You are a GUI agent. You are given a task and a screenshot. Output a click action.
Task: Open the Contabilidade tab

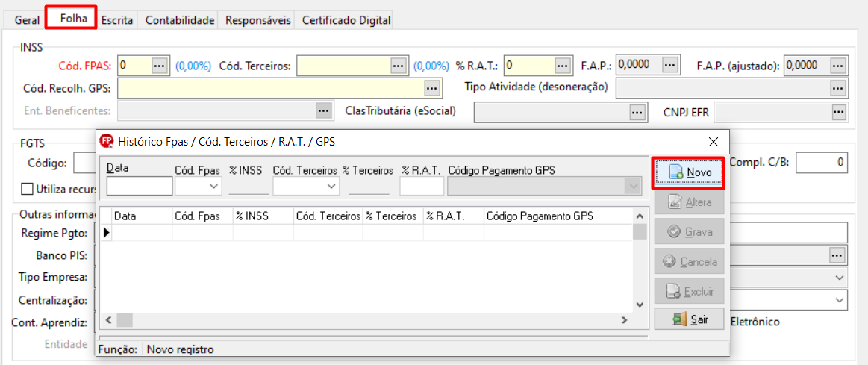tap(179, 20)
